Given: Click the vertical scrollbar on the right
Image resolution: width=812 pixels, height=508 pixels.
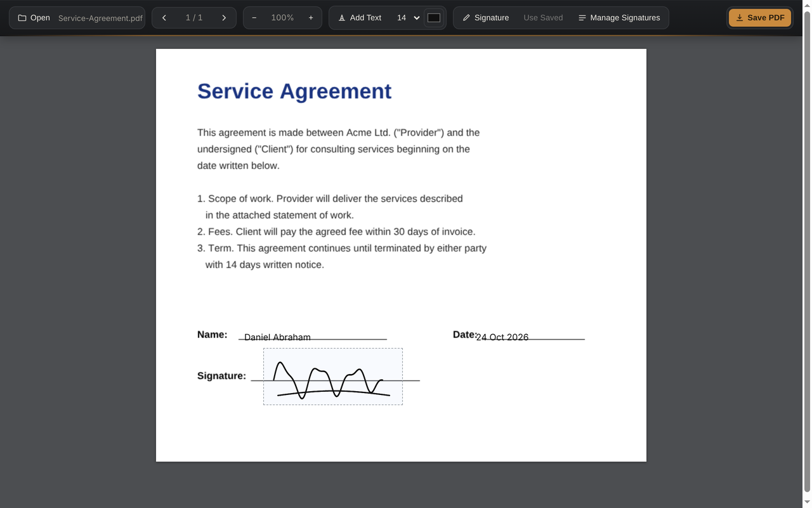Looking at the screenshot, I should tap(807, 251).
